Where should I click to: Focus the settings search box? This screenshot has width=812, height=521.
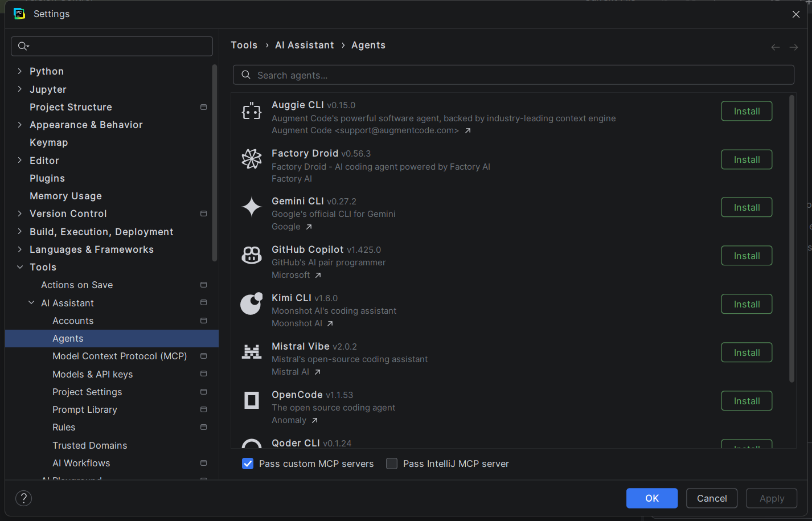pyautogui.click(x=112, y=46)
